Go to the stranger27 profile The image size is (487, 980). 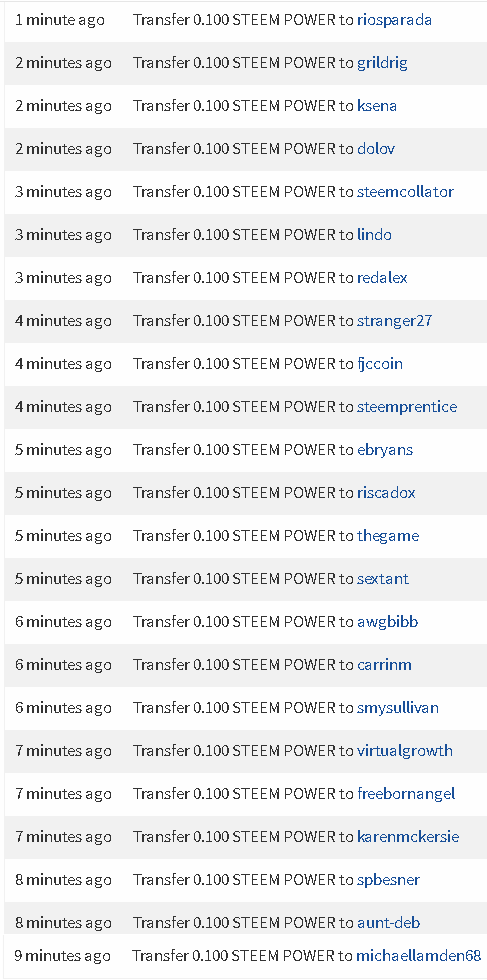click(394, 321)
